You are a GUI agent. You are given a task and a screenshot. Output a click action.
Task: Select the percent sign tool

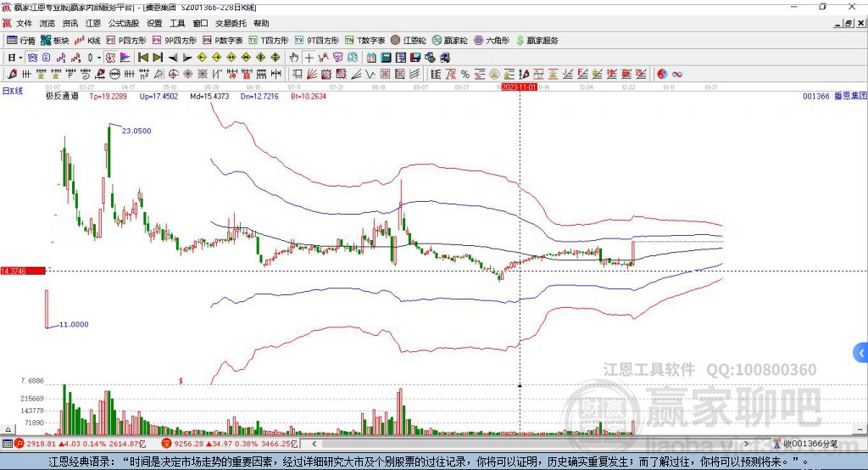pos(465,75)
